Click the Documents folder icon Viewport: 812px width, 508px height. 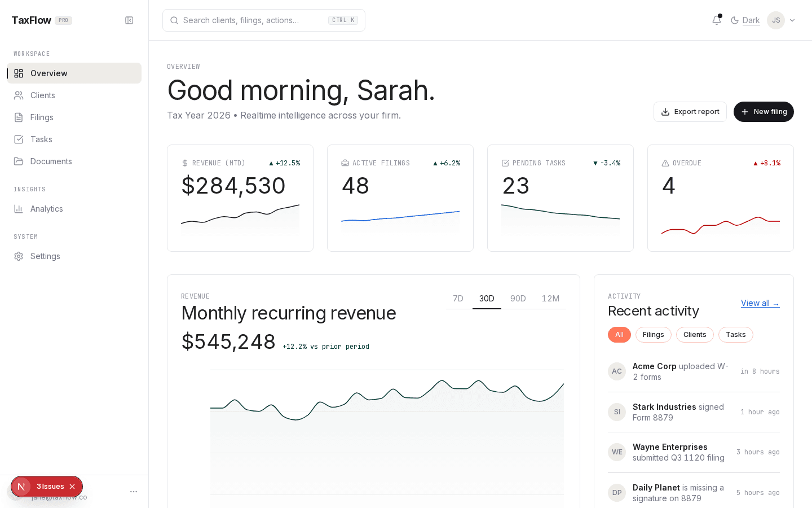pos(19,161)
